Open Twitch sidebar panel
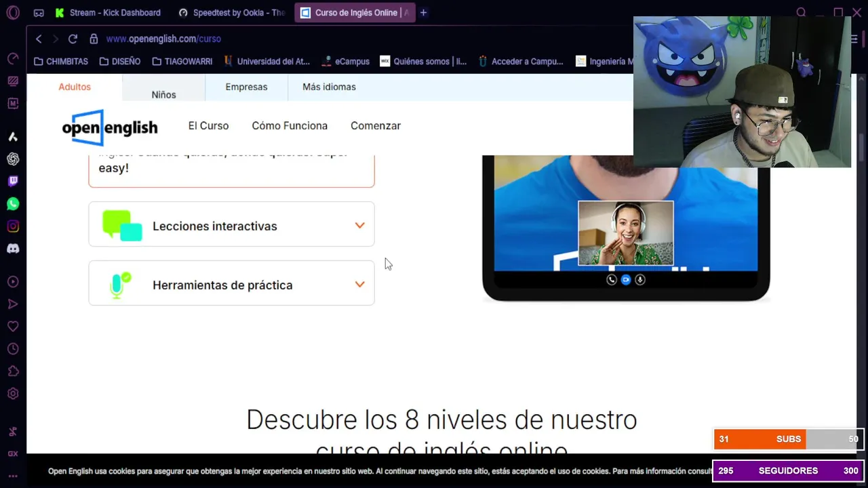868x488 pixels. [x=13, y=182]
